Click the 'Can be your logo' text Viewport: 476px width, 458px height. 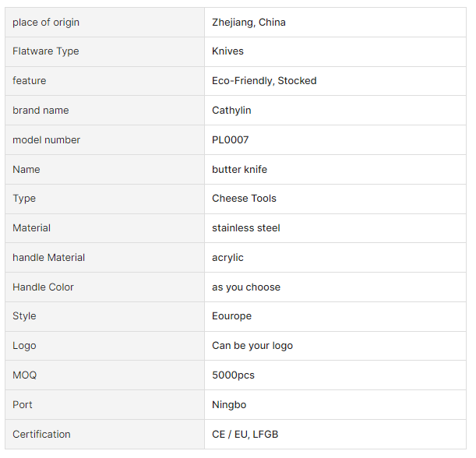(252, 346)
